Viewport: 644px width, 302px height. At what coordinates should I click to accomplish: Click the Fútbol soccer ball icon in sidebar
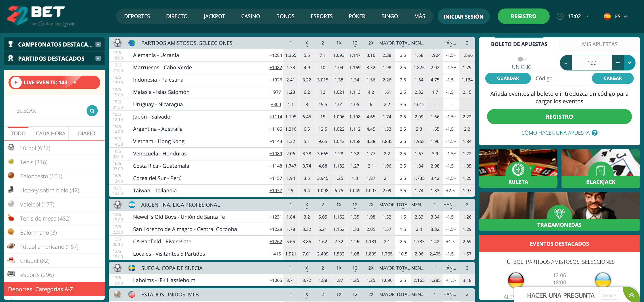11,147
